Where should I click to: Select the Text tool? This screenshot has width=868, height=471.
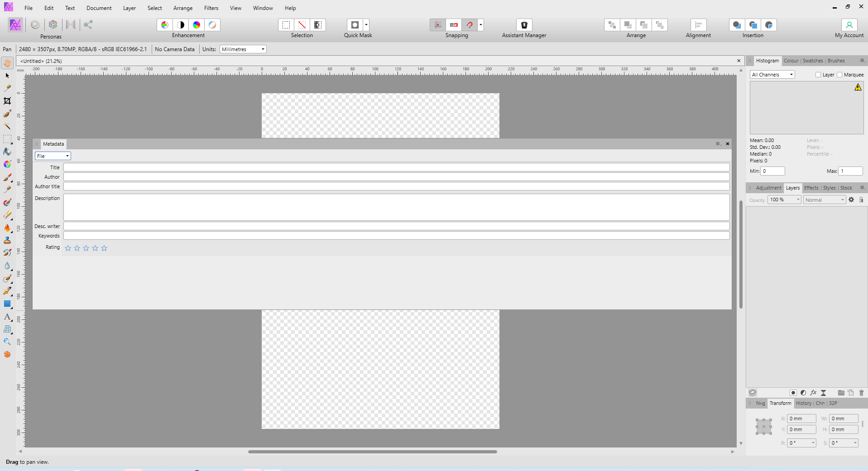(x=7, y=317)
